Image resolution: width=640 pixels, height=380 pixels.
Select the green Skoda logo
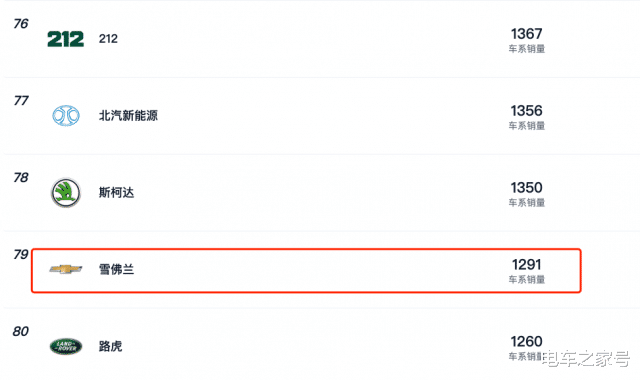[x=66, y=193]
